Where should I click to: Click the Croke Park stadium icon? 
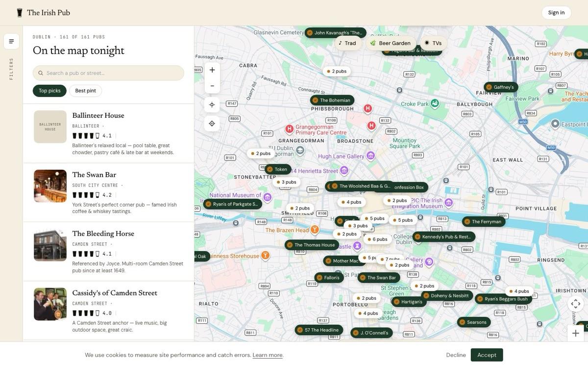[435, 104]
